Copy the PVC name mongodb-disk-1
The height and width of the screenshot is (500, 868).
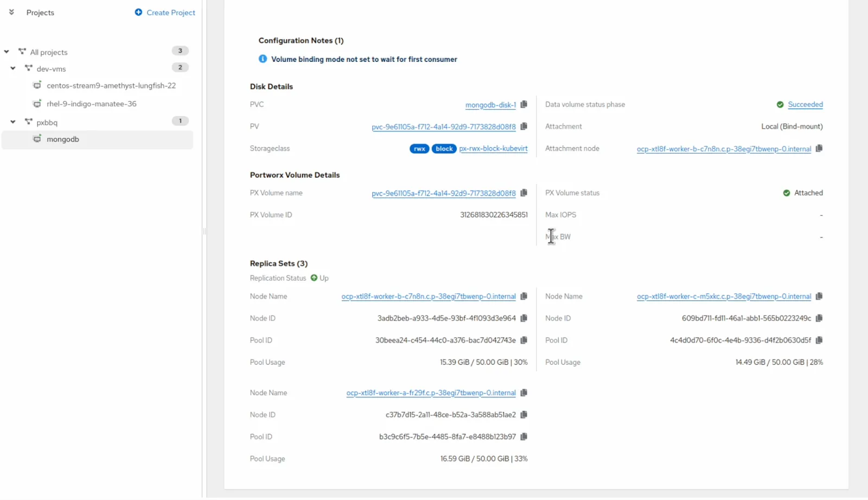[x=524, y=104]
